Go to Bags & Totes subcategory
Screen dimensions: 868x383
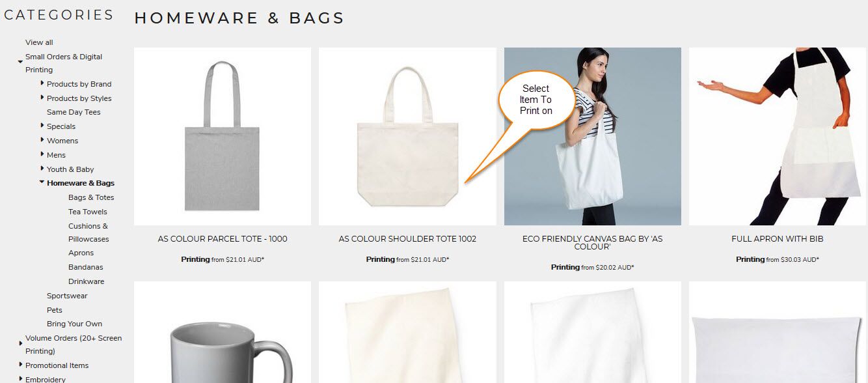[x=91, y=197]
